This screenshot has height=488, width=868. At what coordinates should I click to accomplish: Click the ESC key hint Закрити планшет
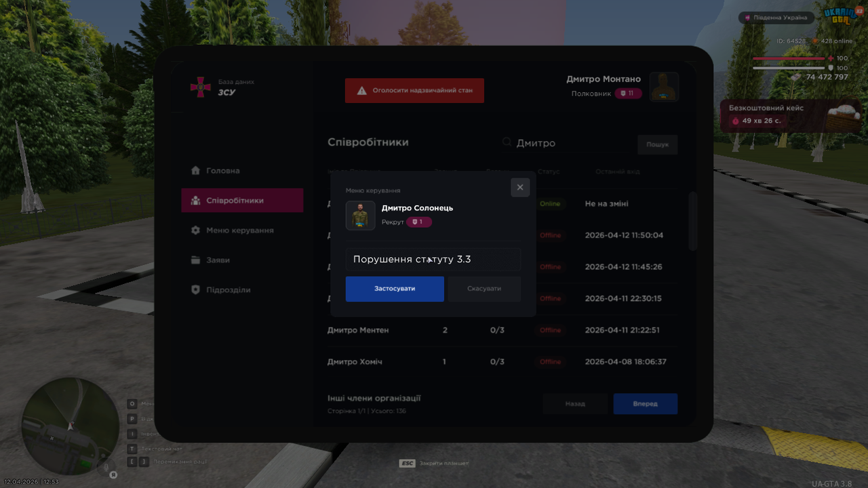[434, 464]
